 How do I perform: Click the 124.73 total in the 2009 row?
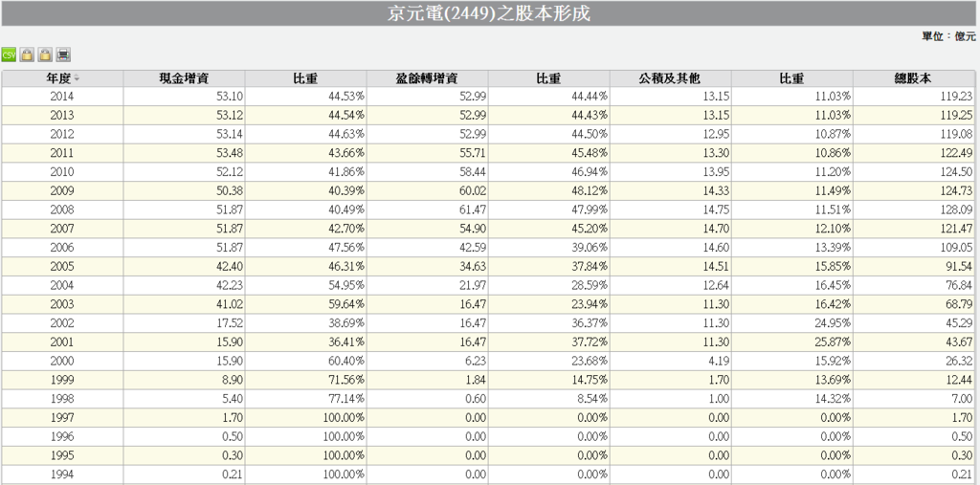(x=956, y=190)
